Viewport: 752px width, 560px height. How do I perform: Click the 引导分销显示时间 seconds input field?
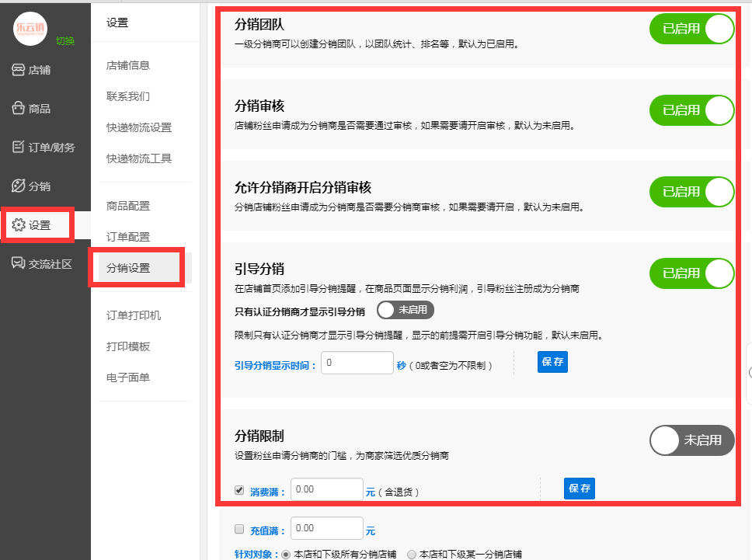(x=357, y=363)
